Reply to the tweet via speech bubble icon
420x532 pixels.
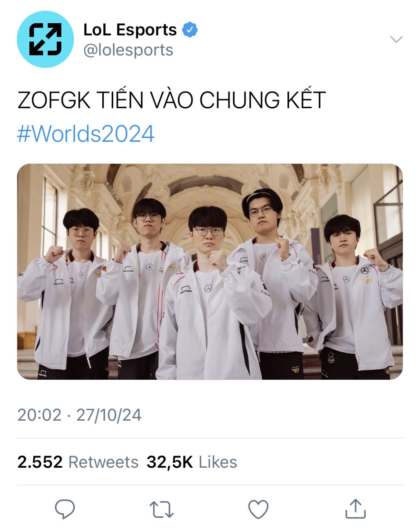click(x=65, y=509)
